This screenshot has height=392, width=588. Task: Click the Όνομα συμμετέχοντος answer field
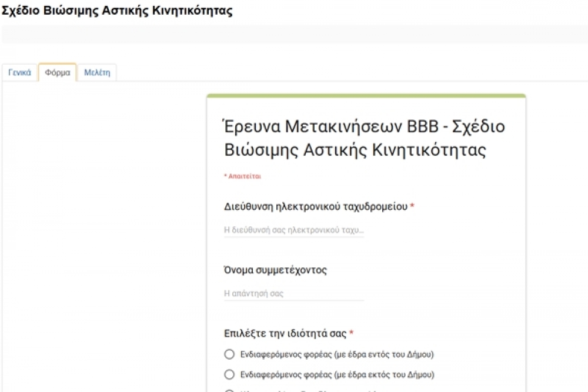[x=293, y=293]
